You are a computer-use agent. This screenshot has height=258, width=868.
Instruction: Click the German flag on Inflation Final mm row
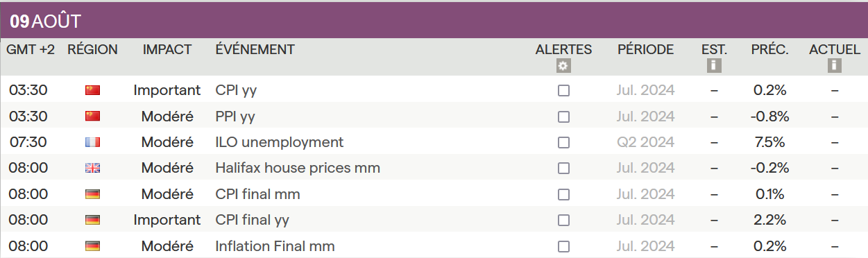(x=92, y=246)
